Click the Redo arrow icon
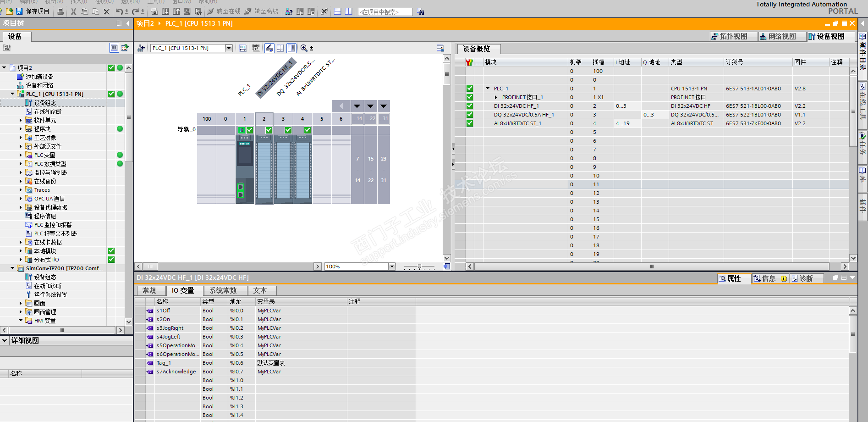868x422 pixels. pyautogui.click(x=136, y=11)
